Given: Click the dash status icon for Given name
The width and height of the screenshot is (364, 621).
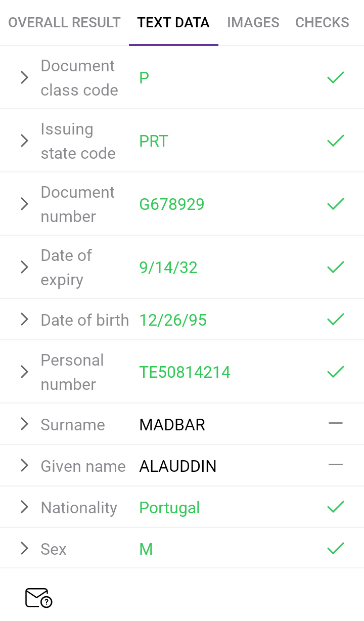Looking at the screenshot, I should 335,465.
